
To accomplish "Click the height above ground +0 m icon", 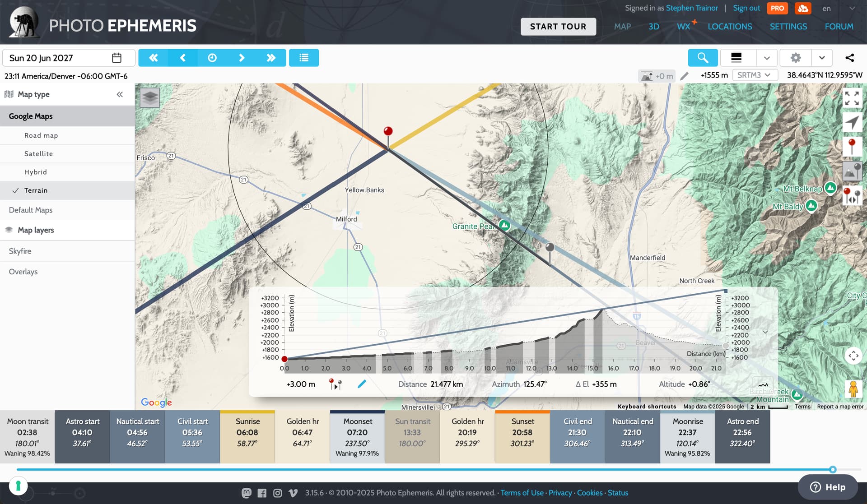I will [x=657, y=76].
